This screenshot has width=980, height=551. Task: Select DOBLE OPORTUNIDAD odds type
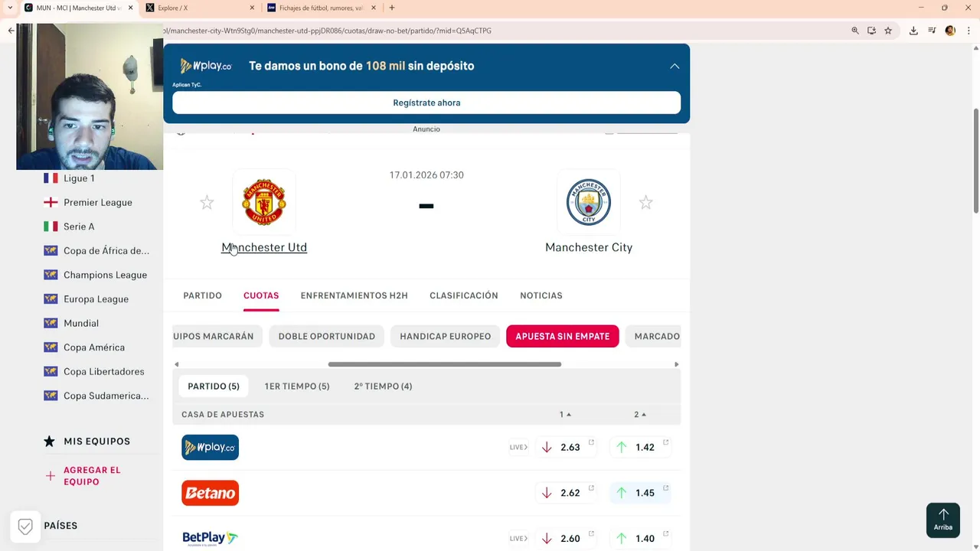(x=327, y=336)
